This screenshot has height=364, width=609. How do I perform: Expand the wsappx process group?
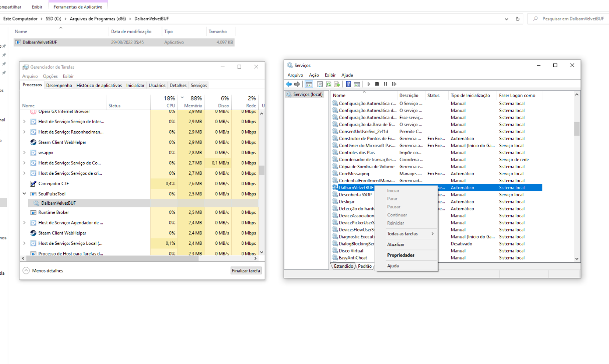pos(24,152)
